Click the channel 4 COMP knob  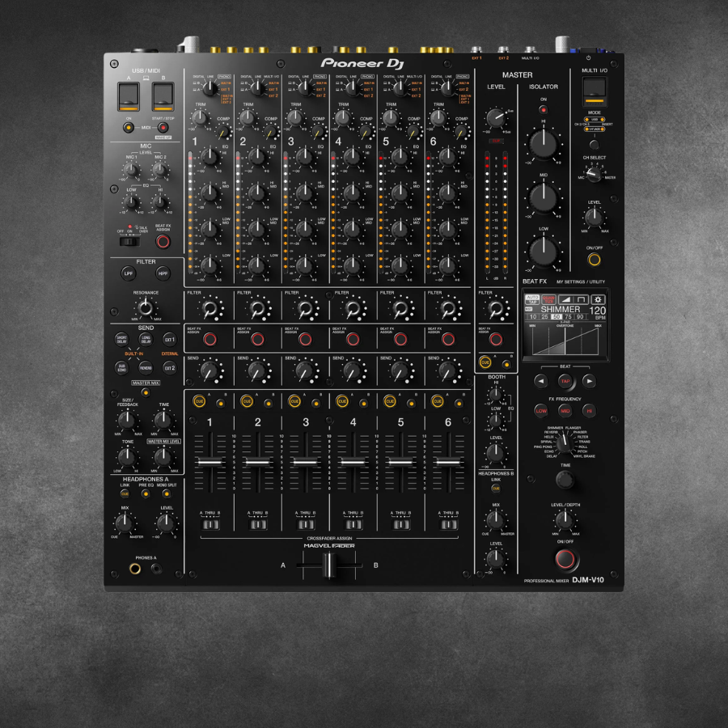[x=366, y=133]
